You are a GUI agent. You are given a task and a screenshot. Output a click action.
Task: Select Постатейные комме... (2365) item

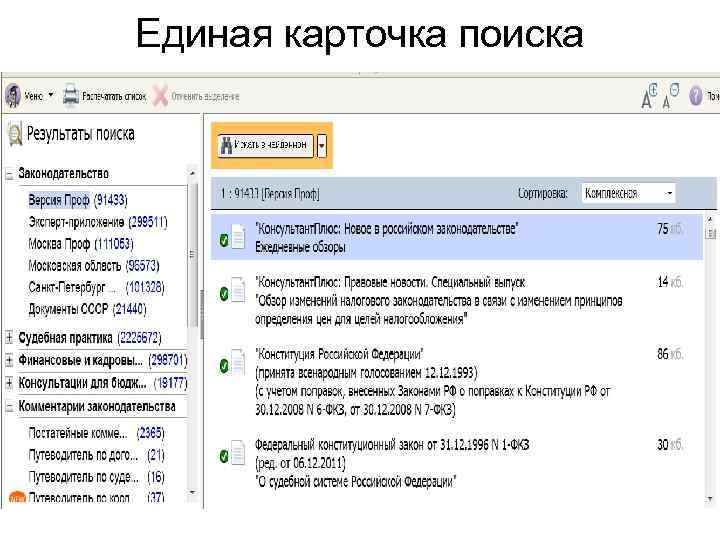pyautogui.click(x=96, y=433)
